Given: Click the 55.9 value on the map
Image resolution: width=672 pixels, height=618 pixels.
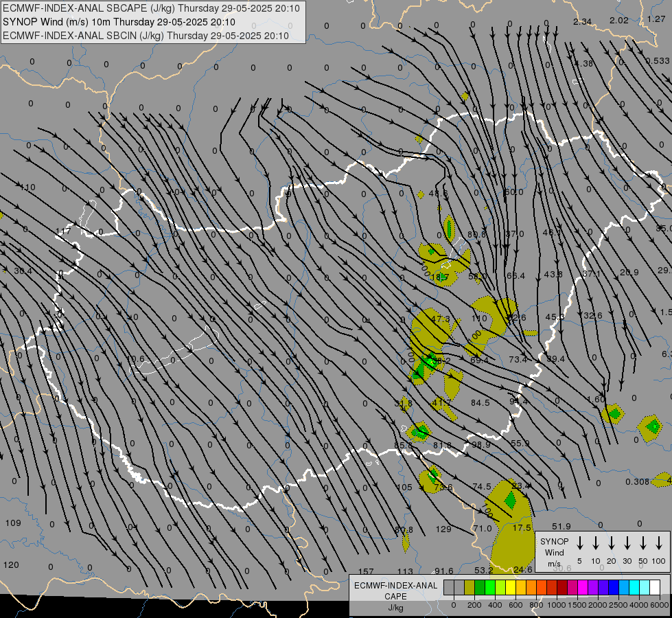Looking at the screenshot, I should [520, 443].
